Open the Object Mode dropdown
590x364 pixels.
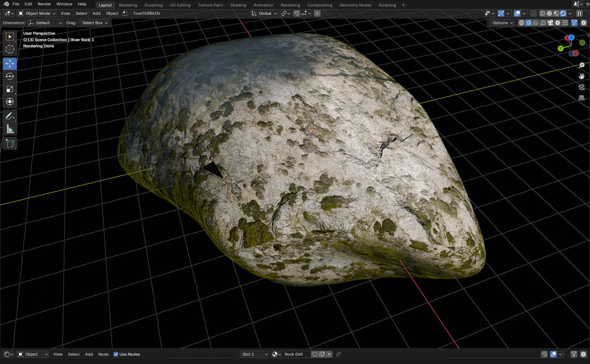37,13
